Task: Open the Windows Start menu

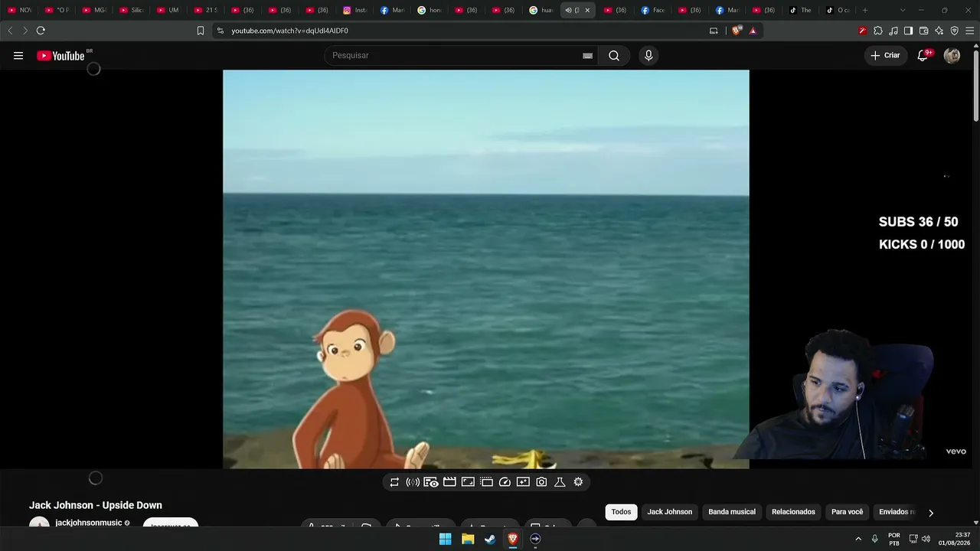Action: point(445,539)
